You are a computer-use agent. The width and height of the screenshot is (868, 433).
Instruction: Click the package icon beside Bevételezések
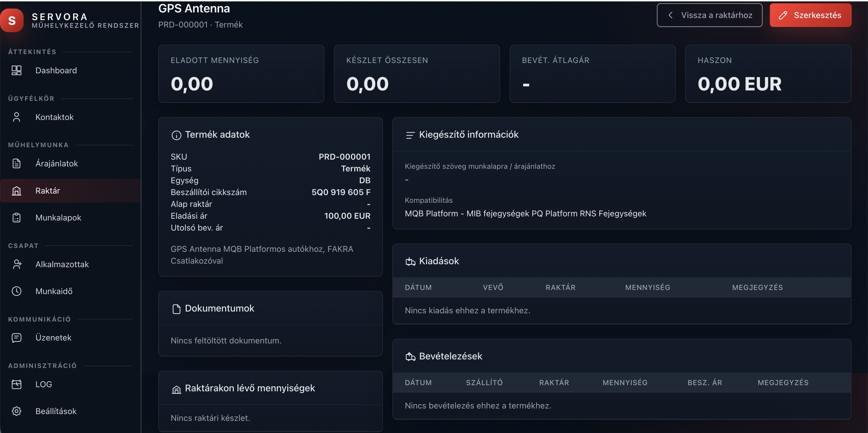[410, 356]
